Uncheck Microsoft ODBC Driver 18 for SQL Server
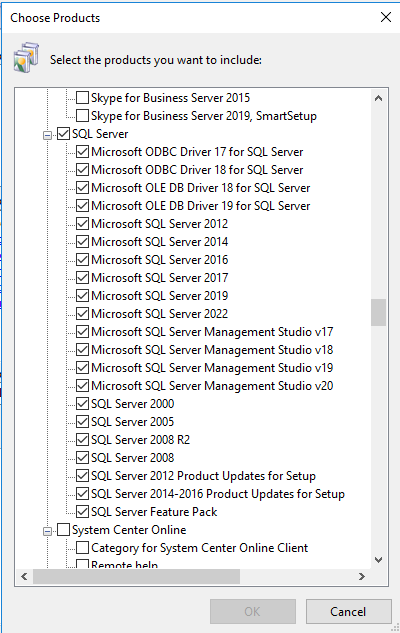The width and height of the screenshot is (400, 633). 82,170
